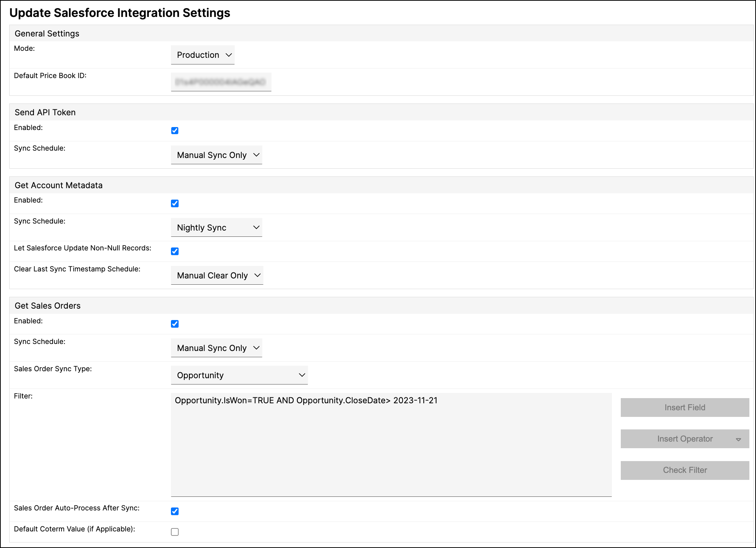
Task: Open the Sales Order Sync Type dropdown
Action: 239,375
